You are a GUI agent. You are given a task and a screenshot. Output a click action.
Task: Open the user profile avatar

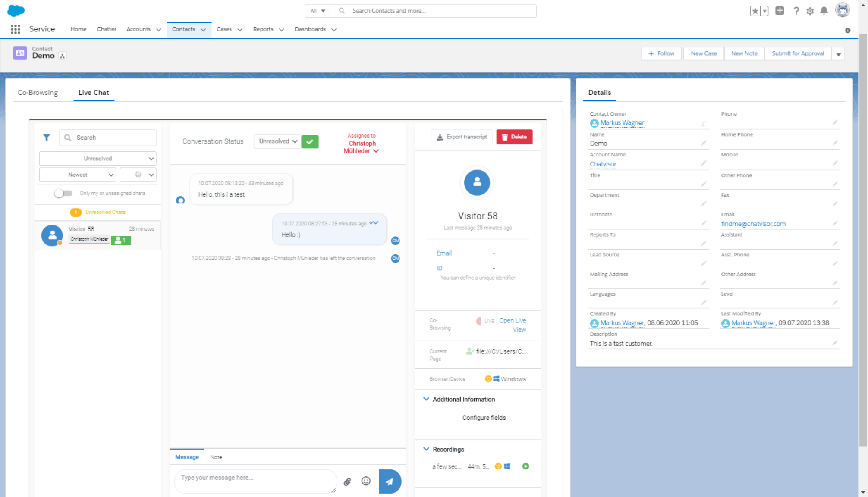point(842,10)
